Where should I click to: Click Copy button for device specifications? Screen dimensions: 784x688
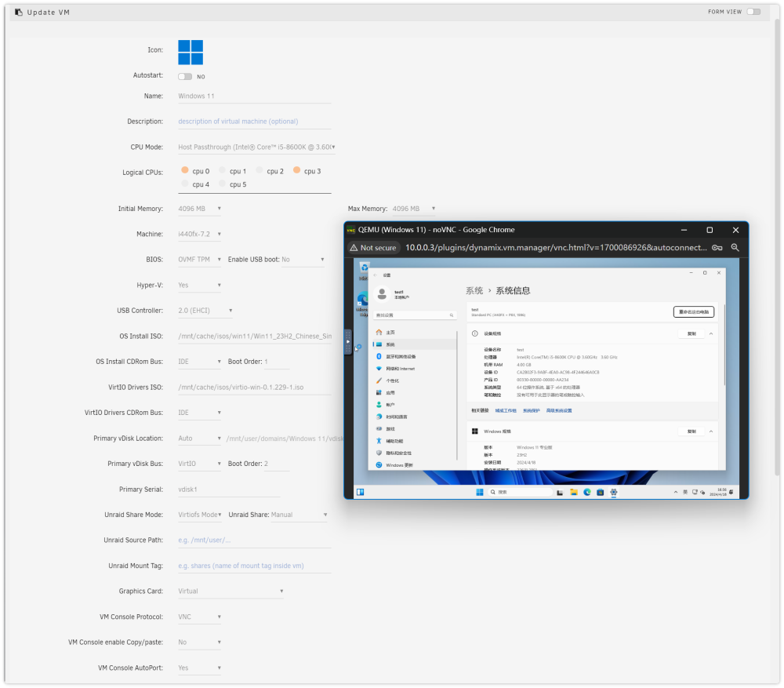coord(691,333)
